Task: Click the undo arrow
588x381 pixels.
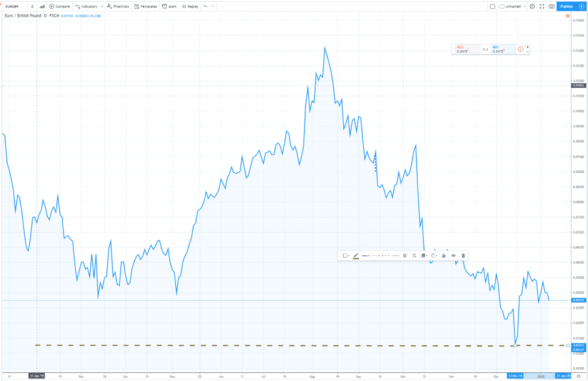Action: [x=205, y=6]
